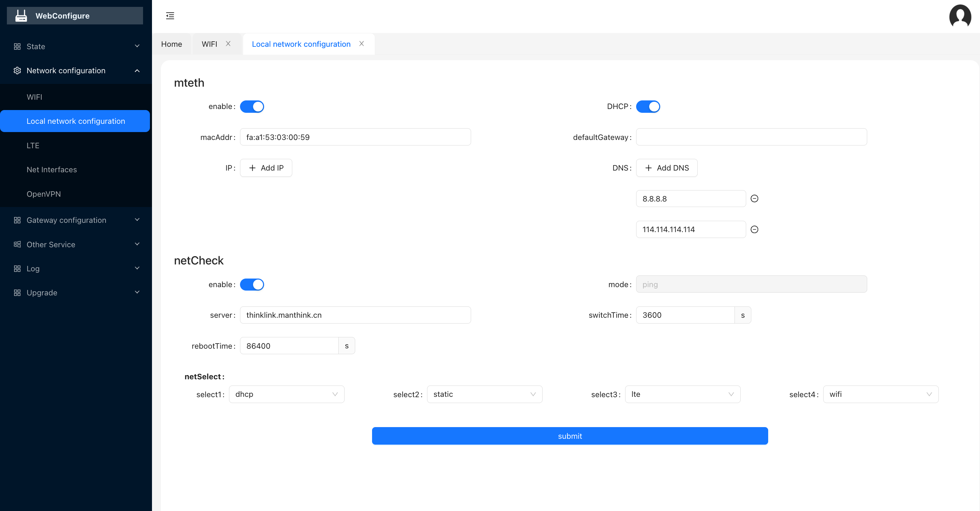Click the Log grid icon in sidebar
The width and height of the screenshot is (980, 511).
[x=17, y=269]
